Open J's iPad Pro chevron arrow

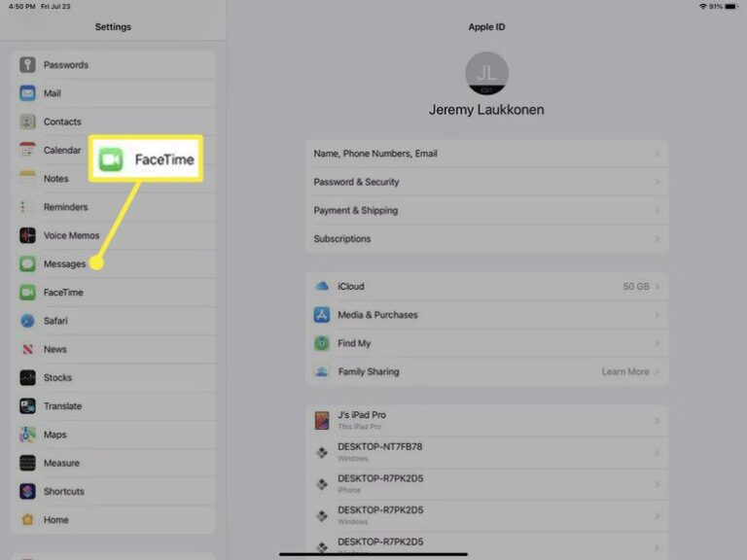pyautogui.click(x=657, y=421)
